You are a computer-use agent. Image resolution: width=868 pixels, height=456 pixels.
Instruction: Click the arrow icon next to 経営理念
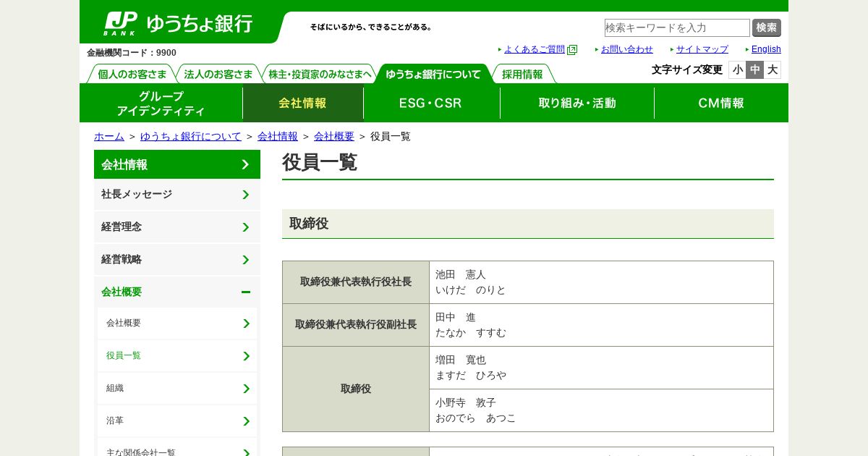pos(245,227)
